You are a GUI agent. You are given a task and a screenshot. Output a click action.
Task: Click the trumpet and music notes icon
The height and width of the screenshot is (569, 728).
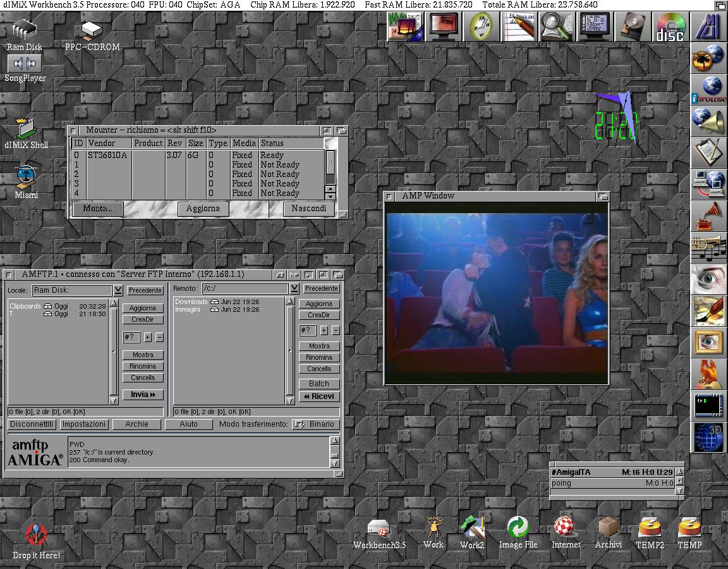point(709,248)
